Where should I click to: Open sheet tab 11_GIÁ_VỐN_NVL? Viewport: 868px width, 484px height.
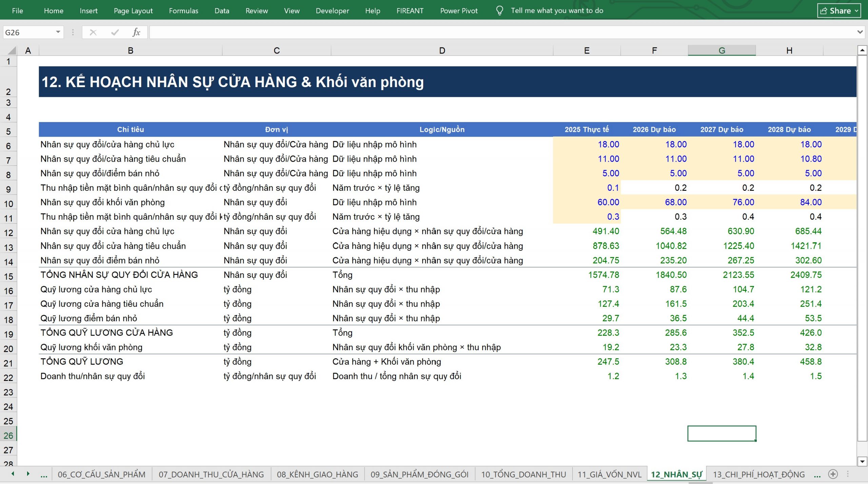pyautogui.click(x=610, y=474)
